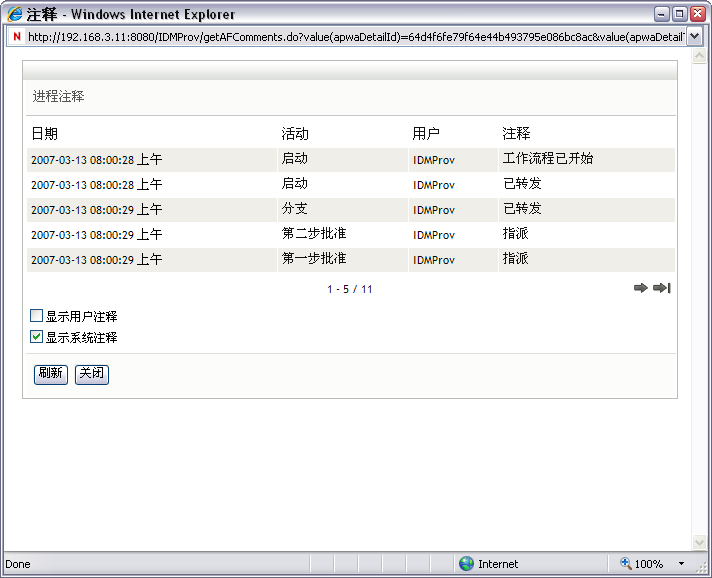
Task: Click IDMProv user in 分支 row
Action: (x=434, y=210)
